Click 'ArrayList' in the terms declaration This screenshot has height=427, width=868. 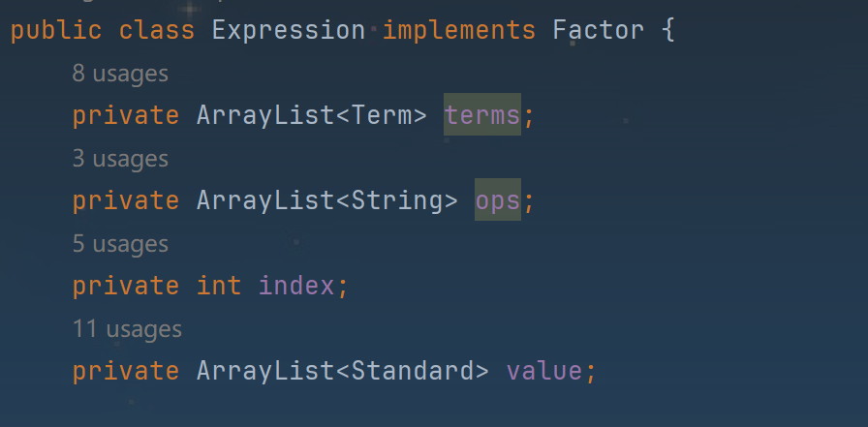pos(265,115)
